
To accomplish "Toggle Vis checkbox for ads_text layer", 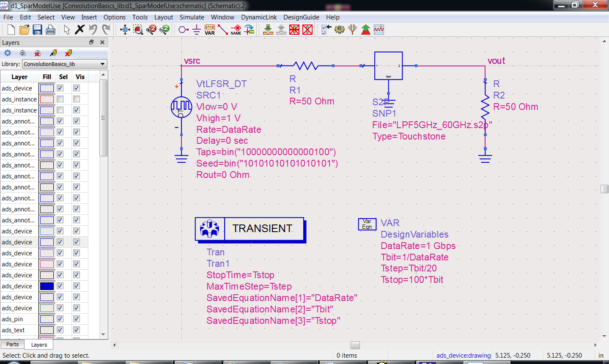I will click(77, 330).
